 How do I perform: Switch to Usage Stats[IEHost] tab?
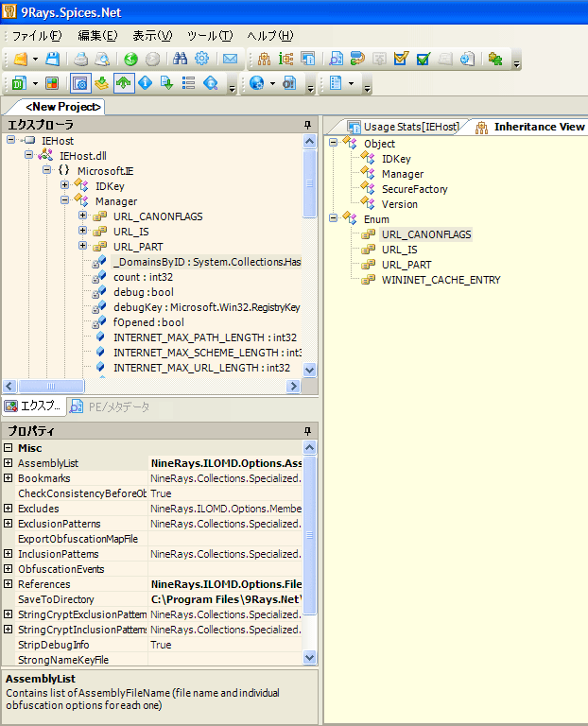[404, 127]
